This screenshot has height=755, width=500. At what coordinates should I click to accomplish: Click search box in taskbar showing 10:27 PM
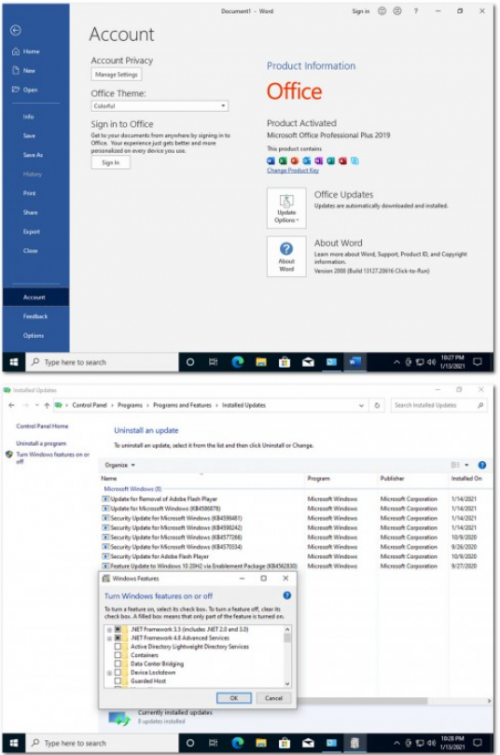click(x=102, y=362)
